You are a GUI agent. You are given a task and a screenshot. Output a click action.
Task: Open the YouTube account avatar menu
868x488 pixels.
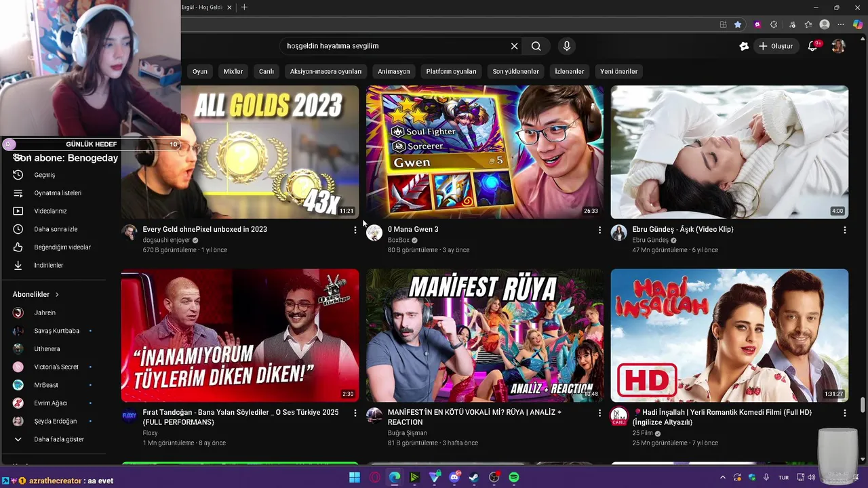pos(838,46)
